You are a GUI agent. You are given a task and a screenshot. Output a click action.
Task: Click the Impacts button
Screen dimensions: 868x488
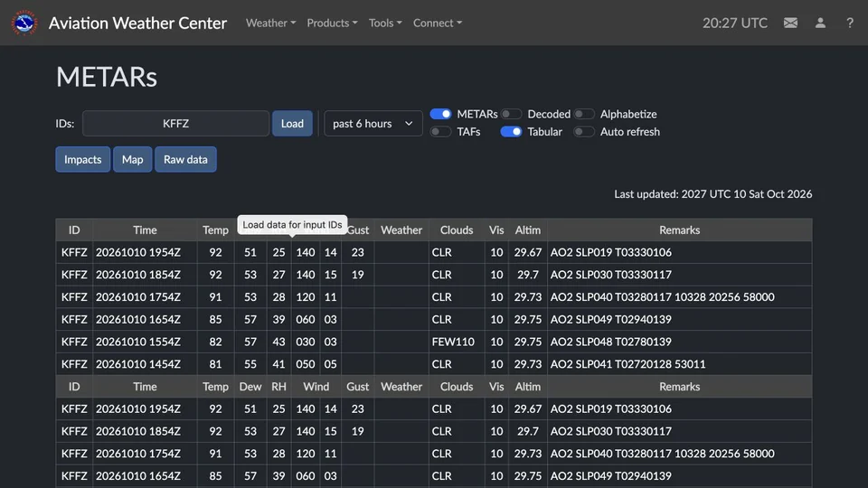(x=83, y=159)
